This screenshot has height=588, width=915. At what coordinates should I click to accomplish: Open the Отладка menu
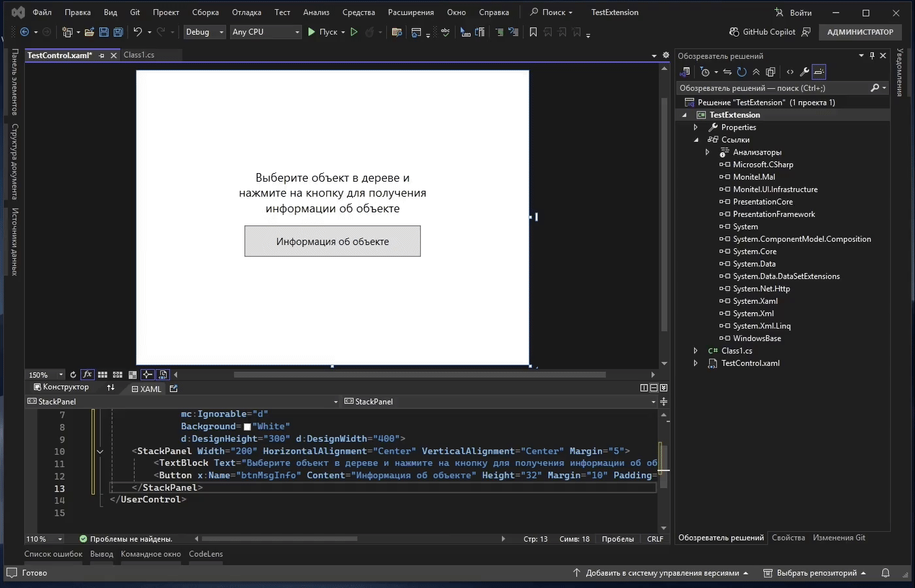(246, 12)
